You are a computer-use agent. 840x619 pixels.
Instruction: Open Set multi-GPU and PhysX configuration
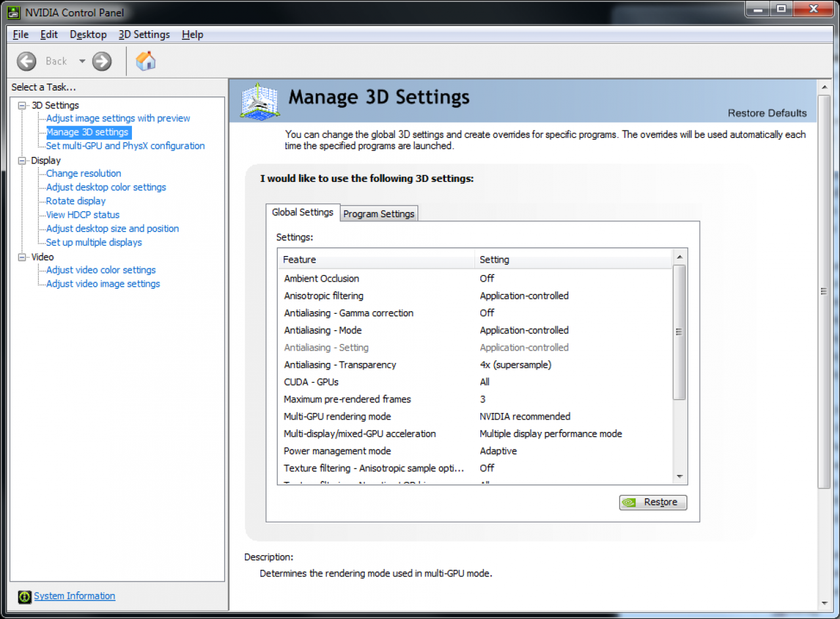pyautogui.click(x=125, y=146)
